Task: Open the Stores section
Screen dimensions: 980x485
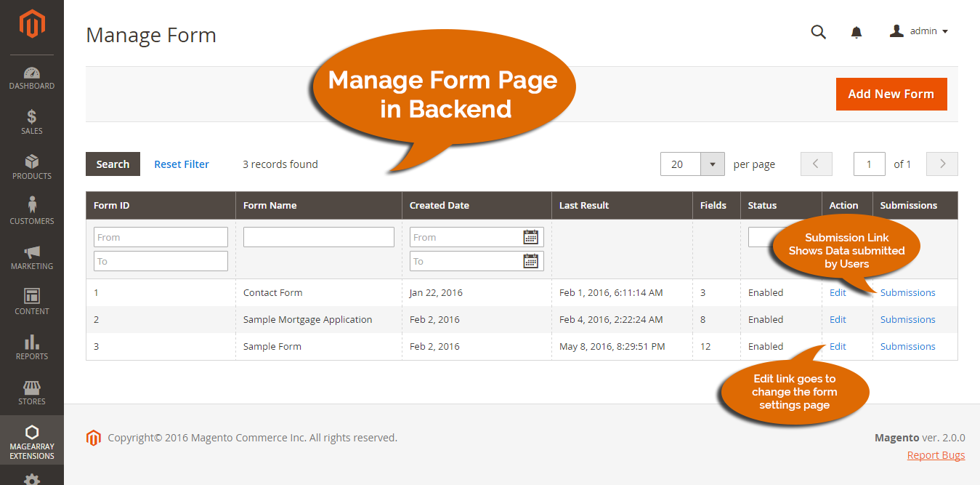Action: pyautogui.click(x=31, y=393)
